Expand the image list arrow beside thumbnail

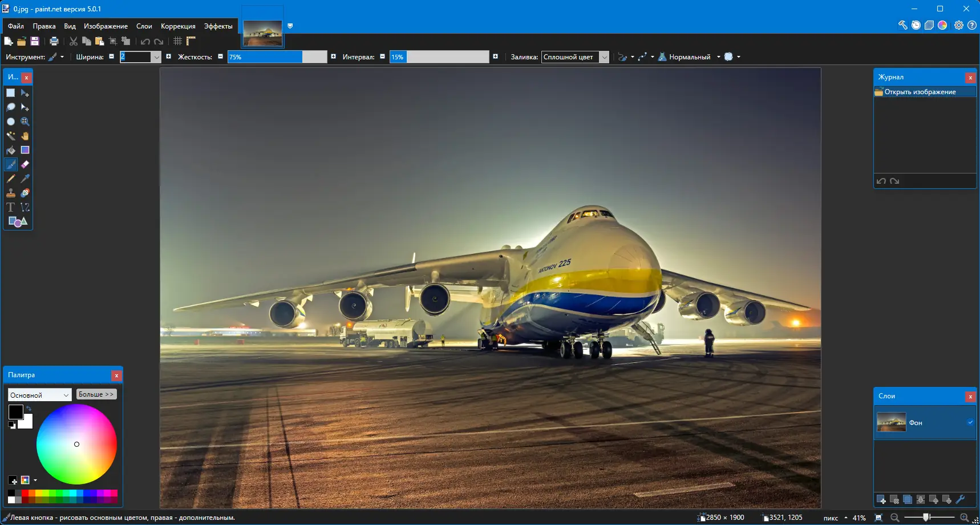pyautogui.click(x=290, y=26)
